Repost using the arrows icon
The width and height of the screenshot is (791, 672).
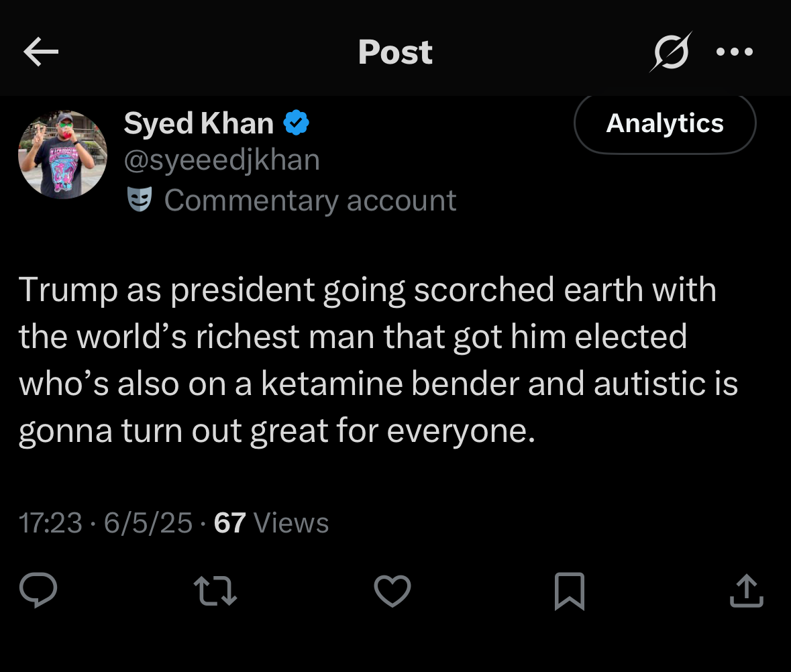(x=215, y=591)
